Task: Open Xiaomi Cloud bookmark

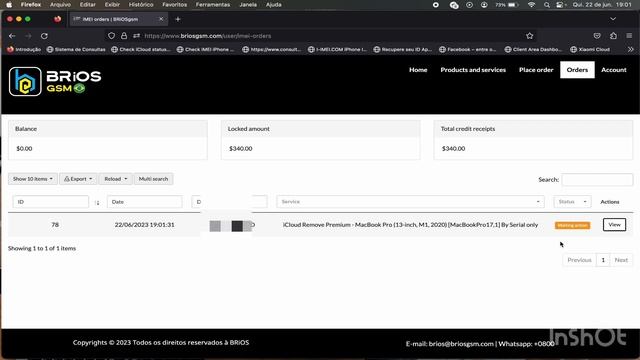Action: click(590, 49)
